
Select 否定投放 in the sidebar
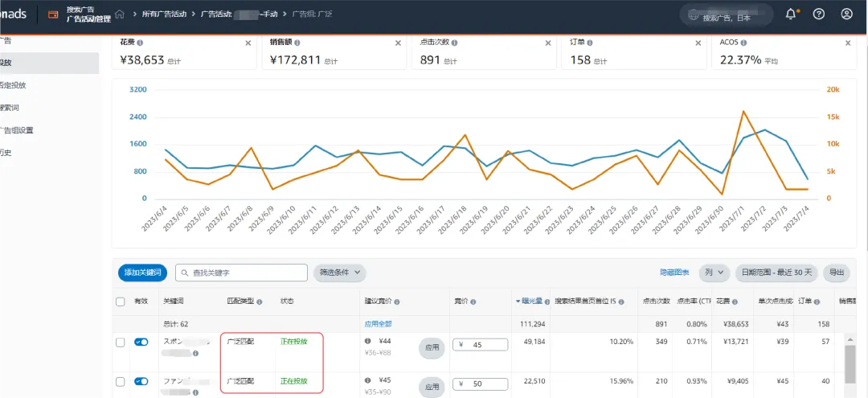coord(14,85)
